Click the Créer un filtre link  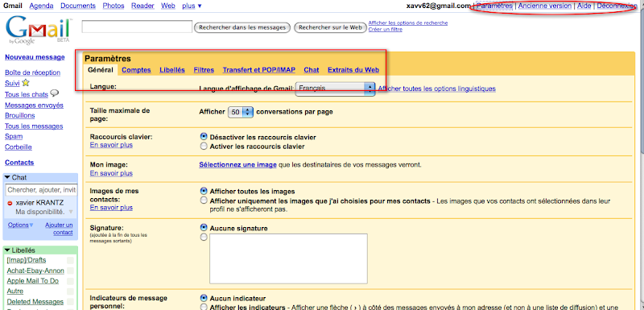[386, 29]
